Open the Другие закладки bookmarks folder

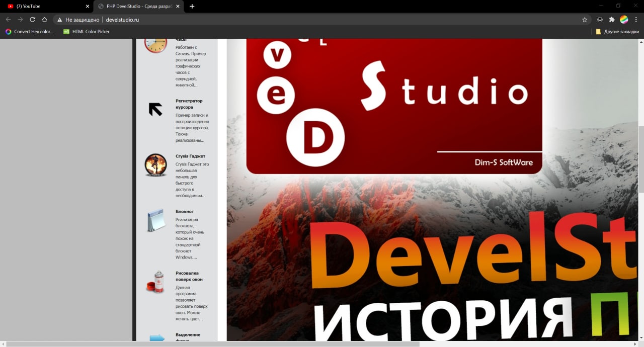pyautogui.click(x=617, y=32)
